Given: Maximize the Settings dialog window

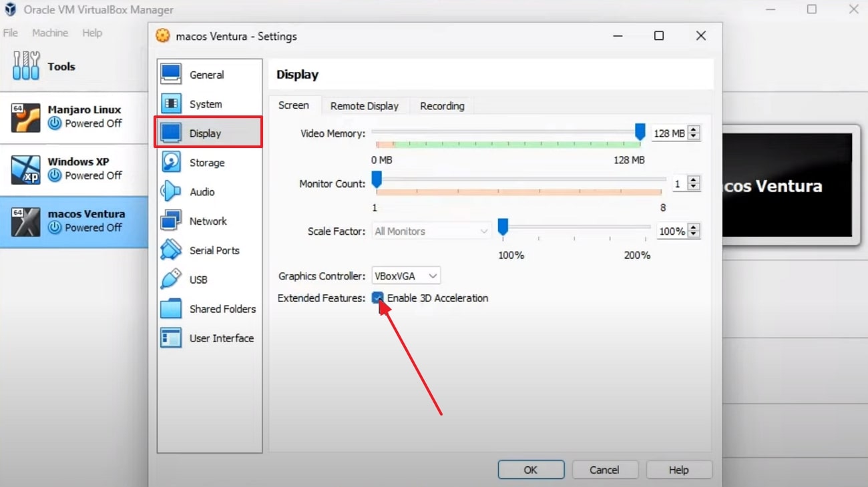Looking at the screenshot, I should (x=658, y=36).
